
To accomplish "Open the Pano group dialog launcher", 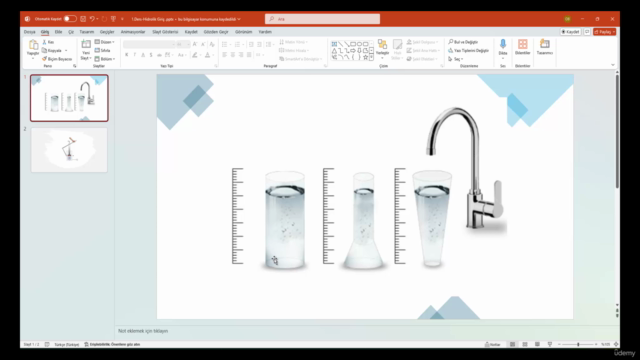I will (75, 66).
